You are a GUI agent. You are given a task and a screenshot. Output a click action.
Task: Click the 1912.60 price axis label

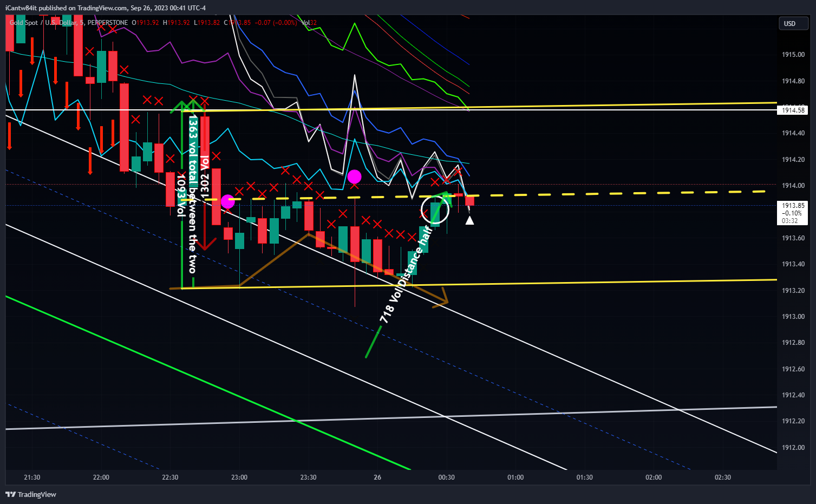click(x=793, y=369)
